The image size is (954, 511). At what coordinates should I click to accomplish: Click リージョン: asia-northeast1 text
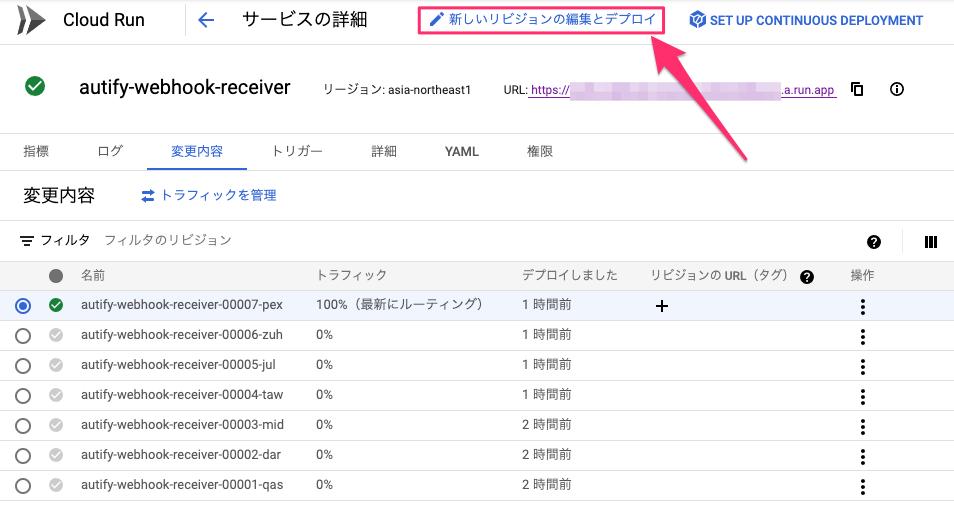pos(397,90)
